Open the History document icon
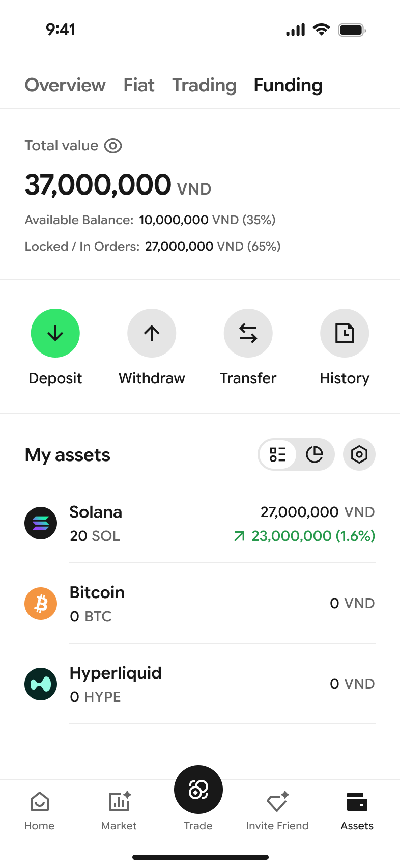 (345, 333)
